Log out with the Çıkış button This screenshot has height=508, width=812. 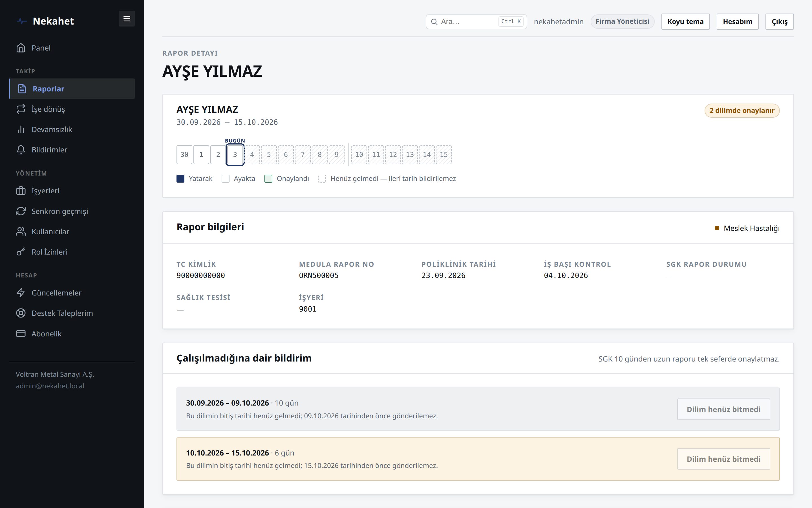(x=780, y=21)
